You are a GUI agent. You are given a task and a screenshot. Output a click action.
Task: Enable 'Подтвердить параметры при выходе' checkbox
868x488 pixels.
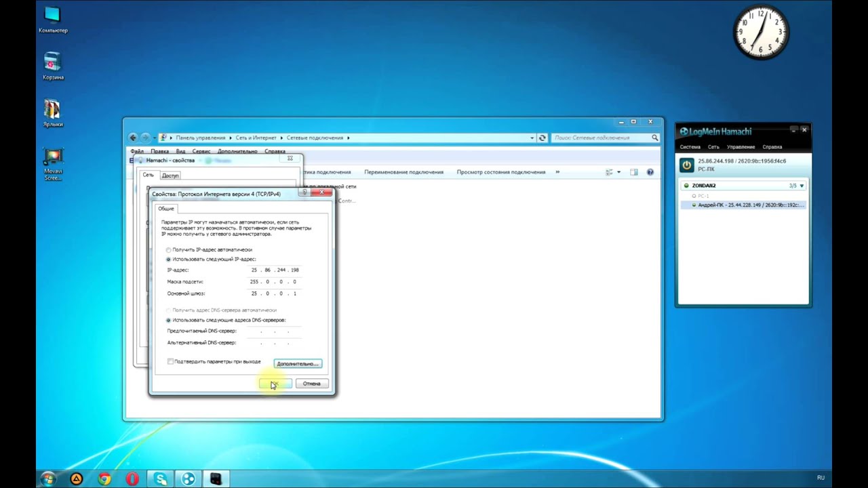pyautogui.click(x=170, y=362)
